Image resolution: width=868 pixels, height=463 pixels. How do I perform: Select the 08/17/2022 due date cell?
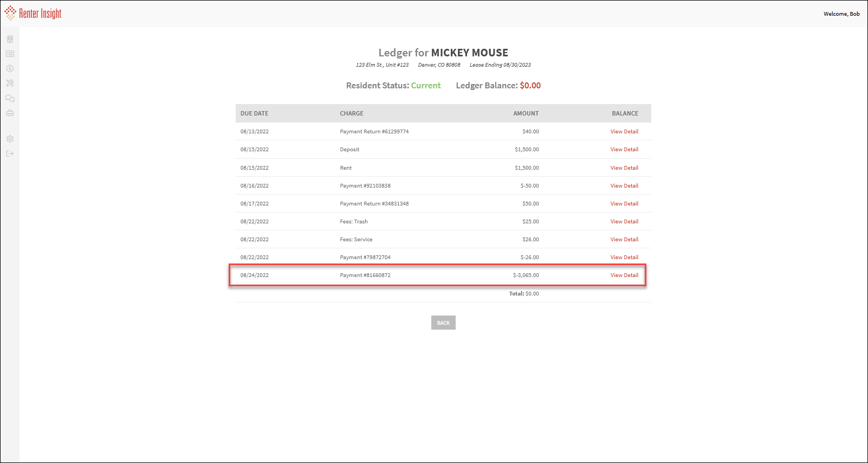tap(255, 204)
